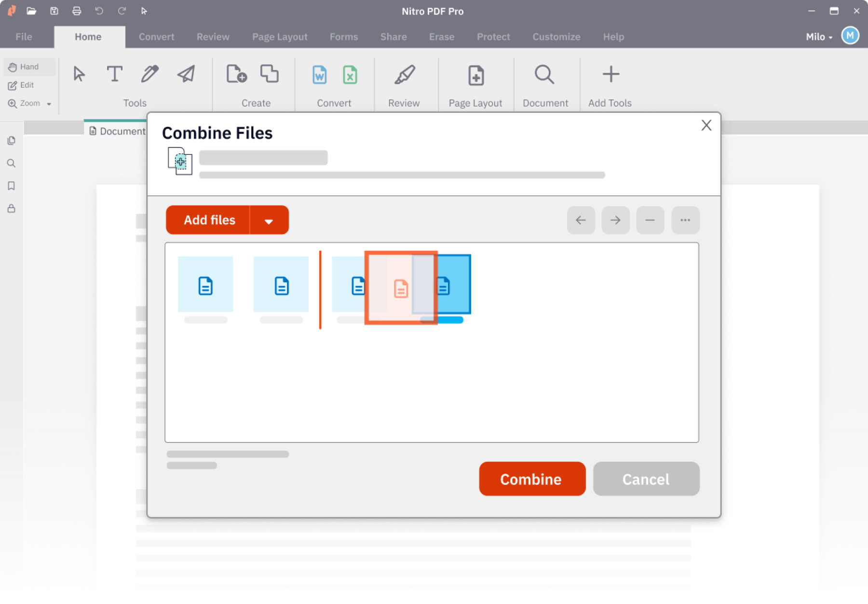This screenshot has width=868, height=604.
Task: Click the Combine button
Action: (x=531, y=479)
